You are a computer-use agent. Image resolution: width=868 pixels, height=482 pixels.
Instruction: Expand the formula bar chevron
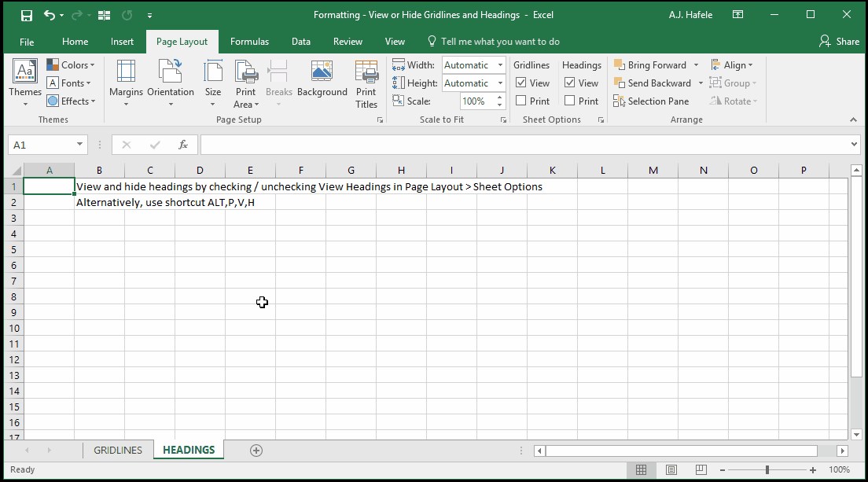[854, 145]
